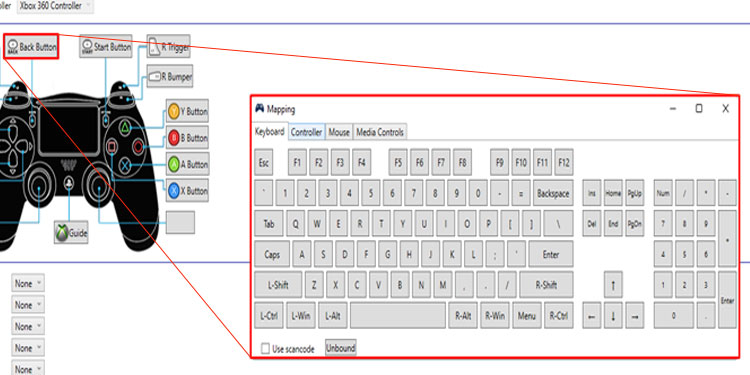750x375 pixels.
Task: Switch to the Media Controls tab
Action: pos(380,132)
